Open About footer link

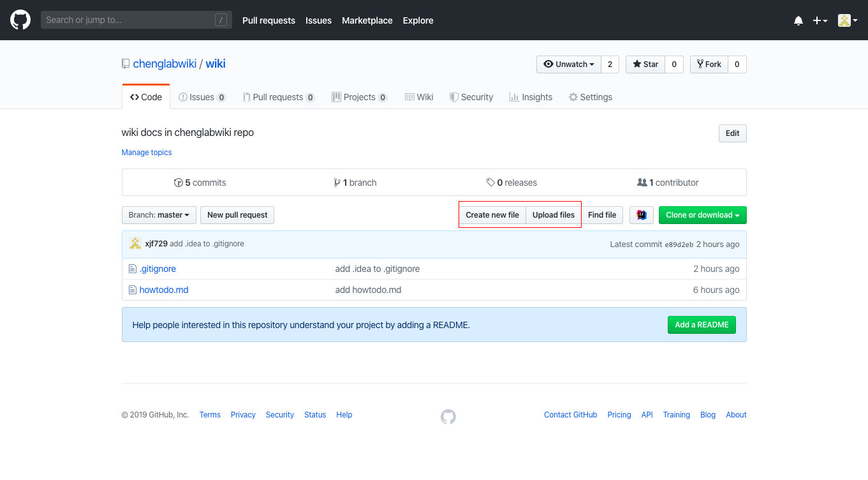point(736,415)
